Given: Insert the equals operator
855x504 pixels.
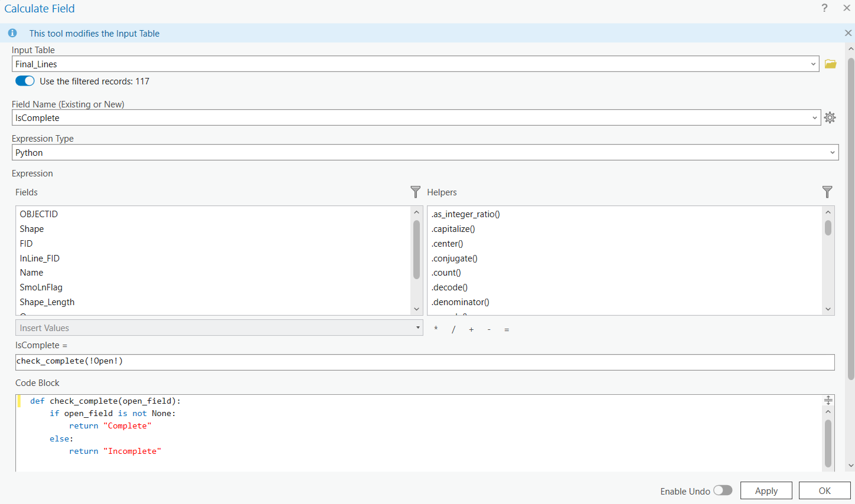Looking at the screenshot, I should point(507,329).
